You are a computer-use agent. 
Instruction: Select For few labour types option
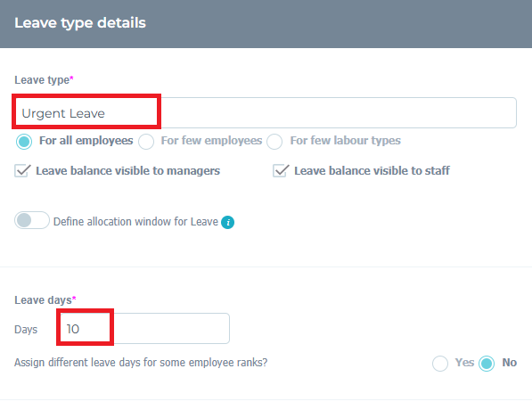coord(274,141)
